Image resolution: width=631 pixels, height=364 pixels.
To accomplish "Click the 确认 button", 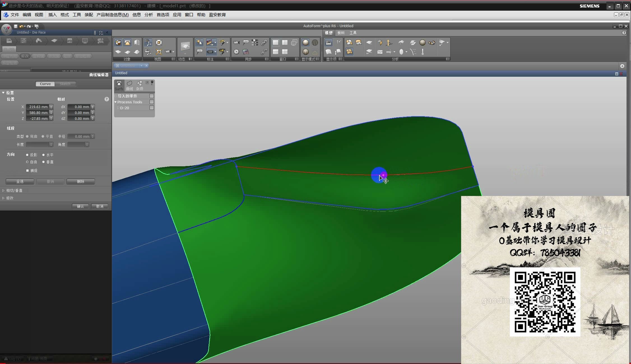I will (80, 206).
